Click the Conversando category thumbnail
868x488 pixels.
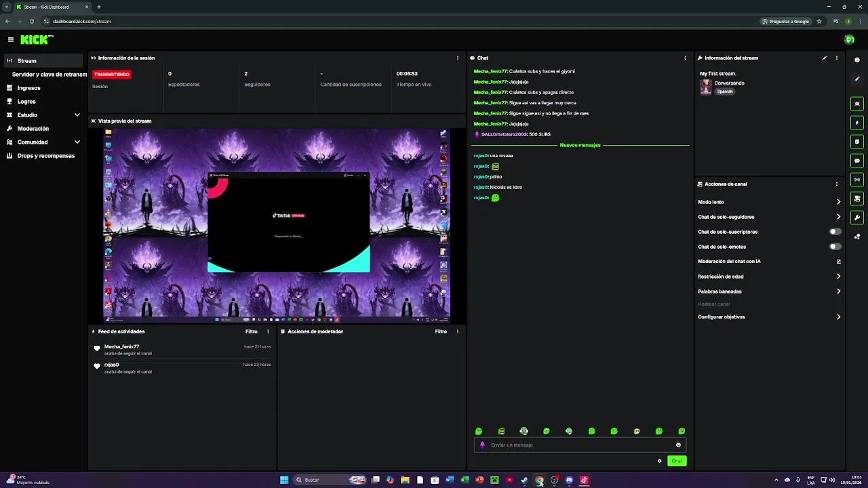point(706,87)
